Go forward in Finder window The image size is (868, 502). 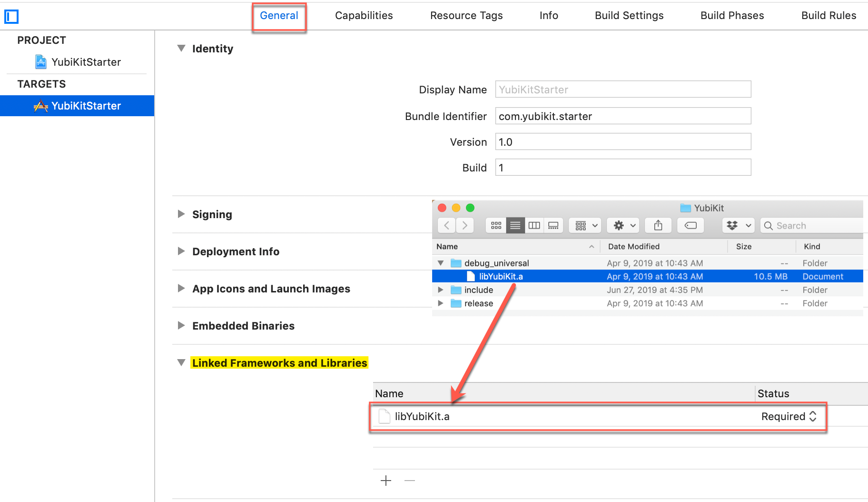(x=465, y=225)
